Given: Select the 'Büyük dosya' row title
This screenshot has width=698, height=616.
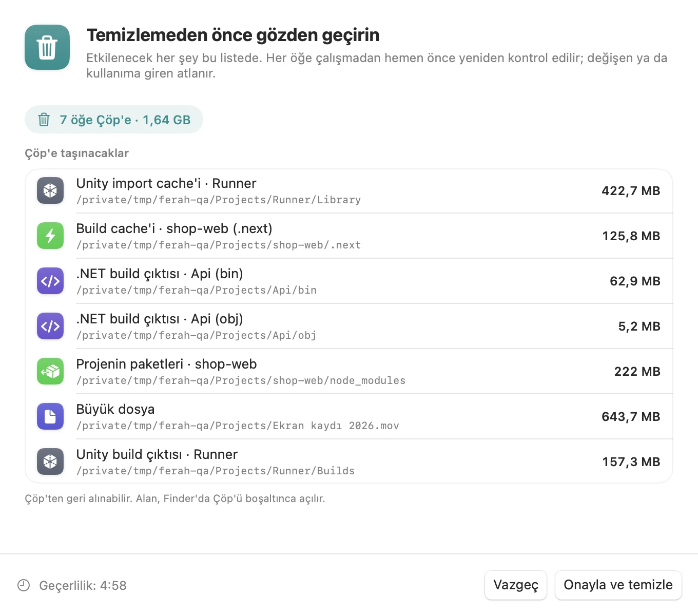Looking at the screenshot, I should click(x=115, y=409).
